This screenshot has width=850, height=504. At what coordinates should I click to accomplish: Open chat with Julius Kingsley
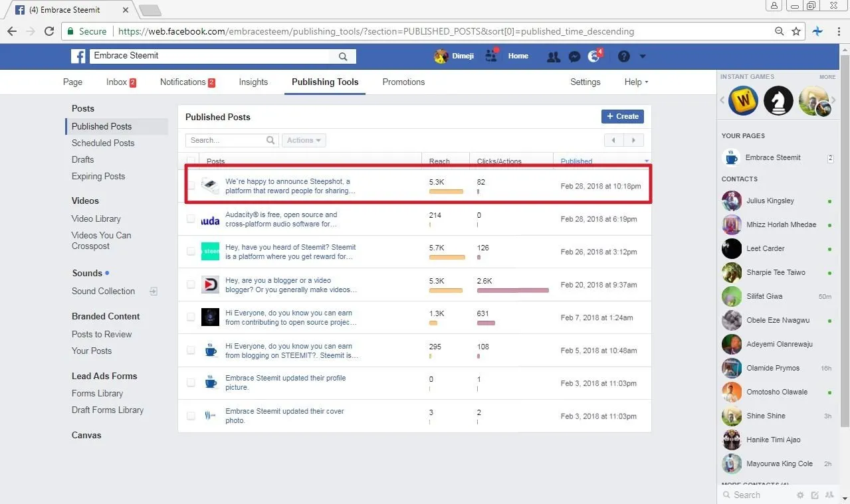point(777,201)
